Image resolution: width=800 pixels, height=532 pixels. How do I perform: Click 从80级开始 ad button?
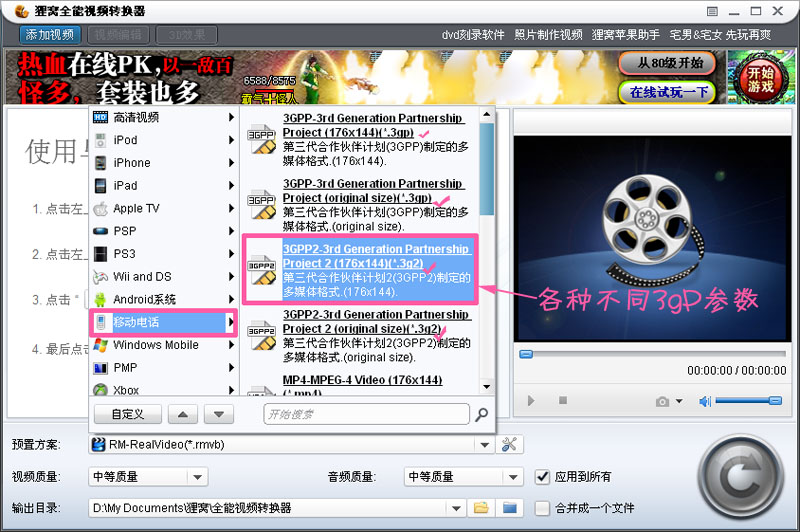(668, 63)
